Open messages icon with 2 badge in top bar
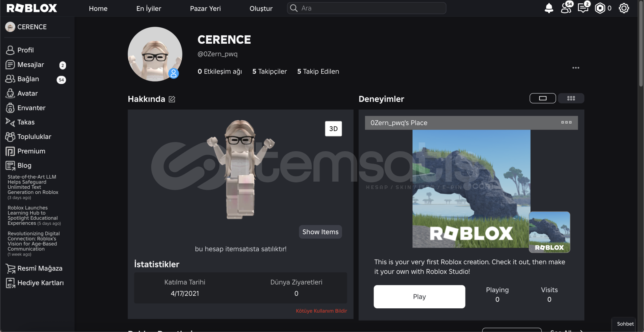The height and width of the screenshot is (332, 644). (x=583, y=8)
